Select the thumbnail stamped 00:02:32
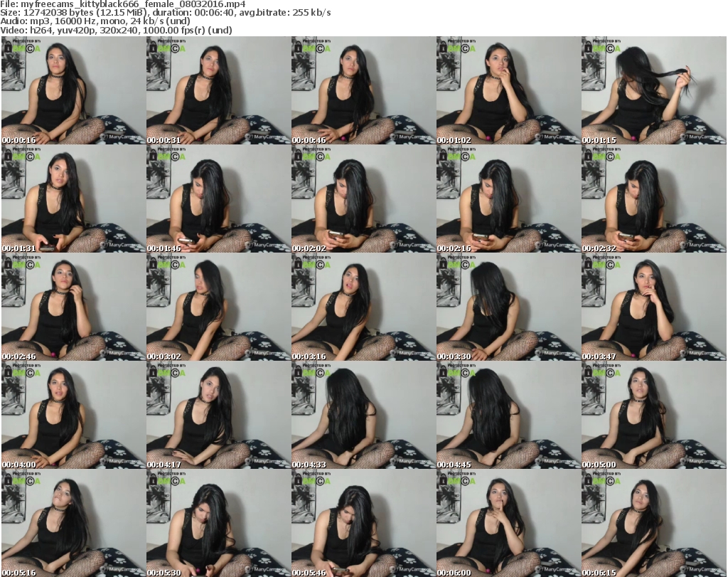Viewport: 728px width, 577px height. click(653, 198)
